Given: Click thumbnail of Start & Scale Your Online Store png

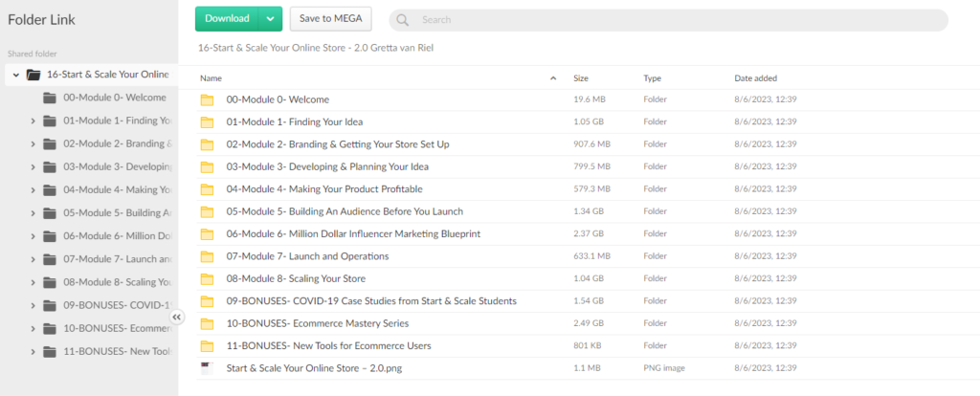Looking at the screenshot, I should [207, 368].
